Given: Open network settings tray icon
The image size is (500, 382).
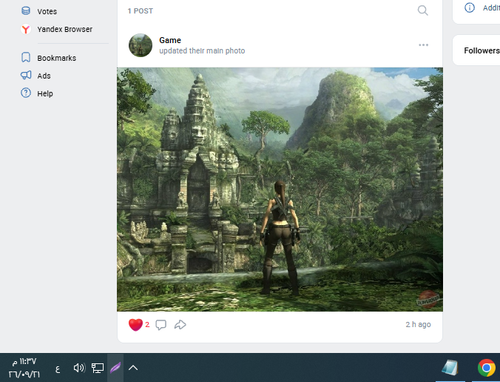Looking at the screenshot, I should 98,368.
